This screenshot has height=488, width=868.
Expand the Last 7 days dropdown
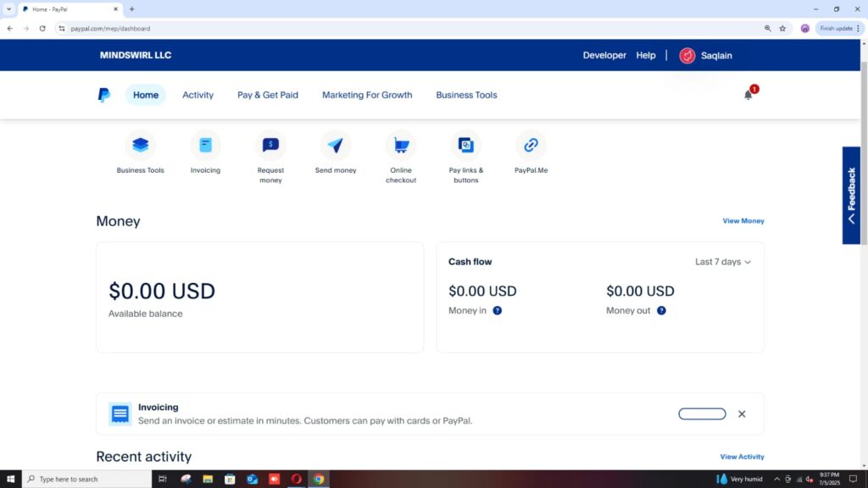pos(723,262)
